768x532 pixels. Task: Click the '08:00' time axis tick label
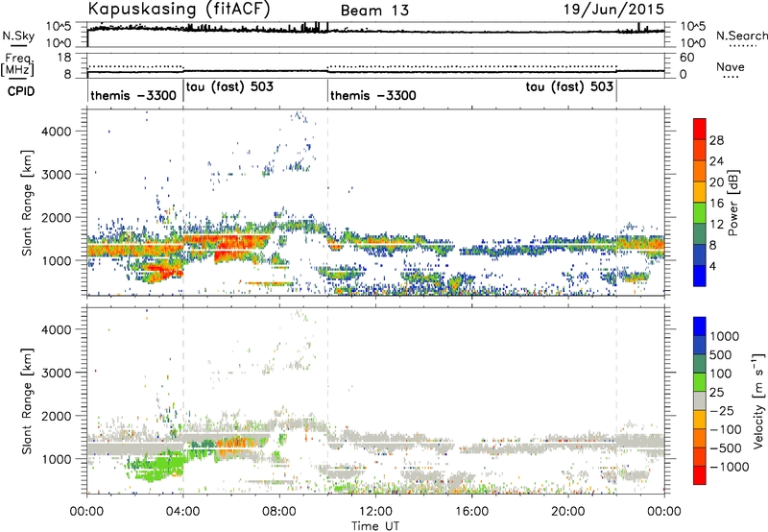point(279,511)
